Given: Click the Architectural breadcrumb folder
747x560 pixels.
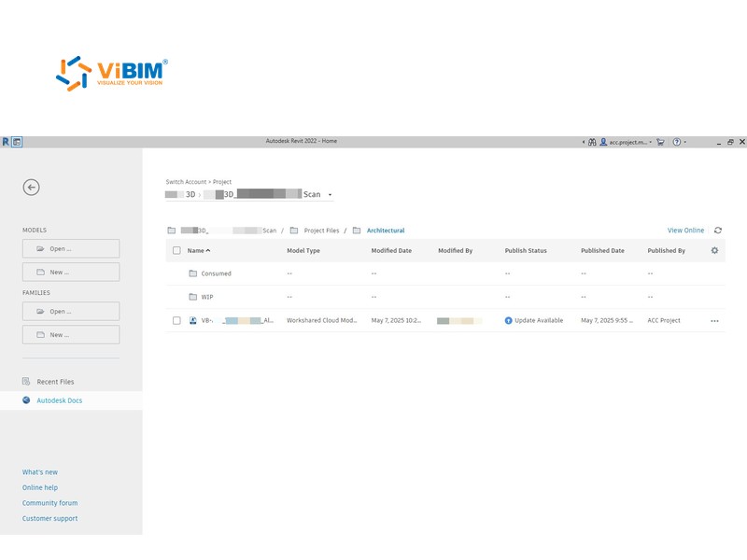Looking at the screenshot, I should [x=386, y=231].
